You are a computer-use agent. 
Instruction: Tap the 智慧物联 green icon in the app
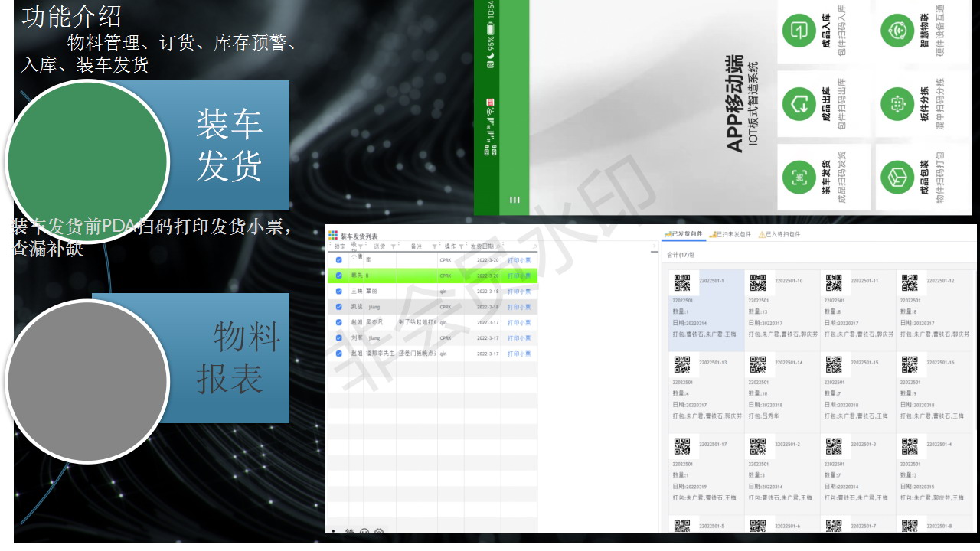[896, 31]
